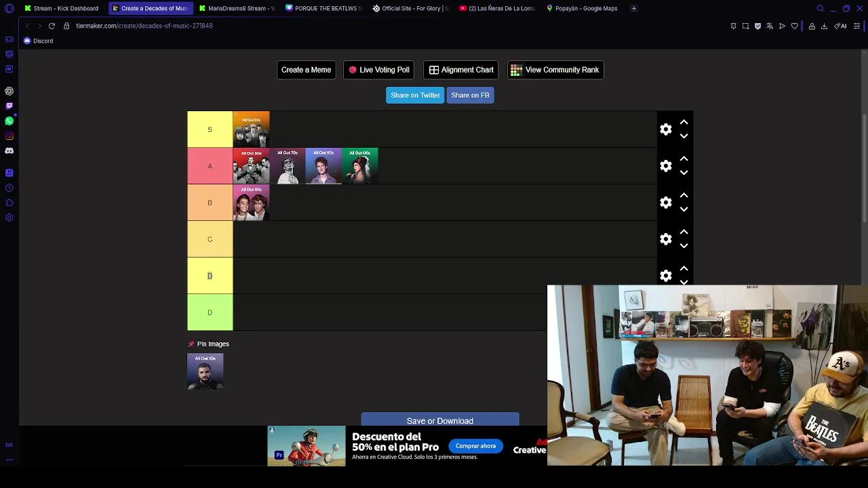Move tier S row up
This screenshot has width=868, height=488.
pyautogui.click(x=684, y=123)
